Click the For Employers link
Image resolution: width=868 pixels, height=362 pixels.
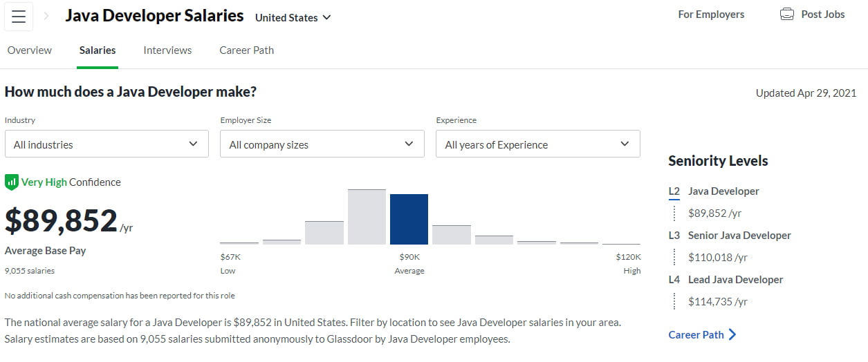(x=711, y=15)
